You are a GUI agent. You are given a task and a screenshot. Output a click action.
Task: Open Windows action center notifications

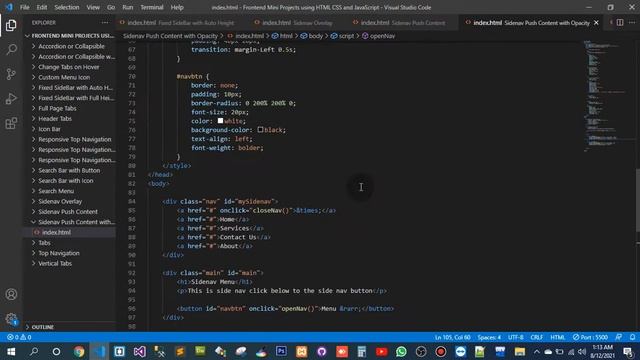(629, 352)
